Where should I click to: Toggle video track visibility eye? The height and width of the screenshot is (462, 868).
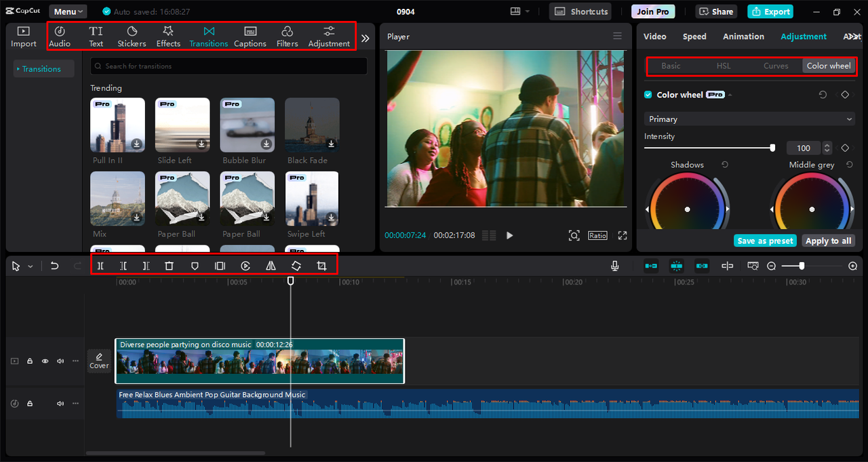coord(45,361)
